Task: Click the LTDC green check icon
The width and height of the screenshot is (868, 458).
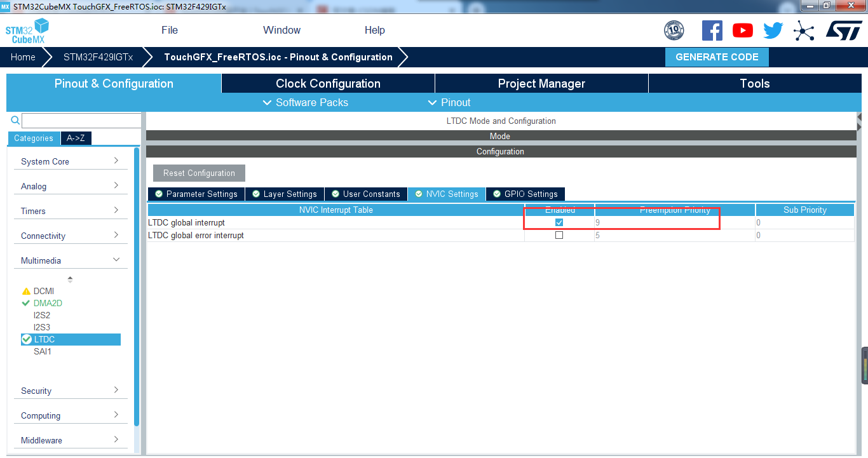Action: click(x=27, y=339)
